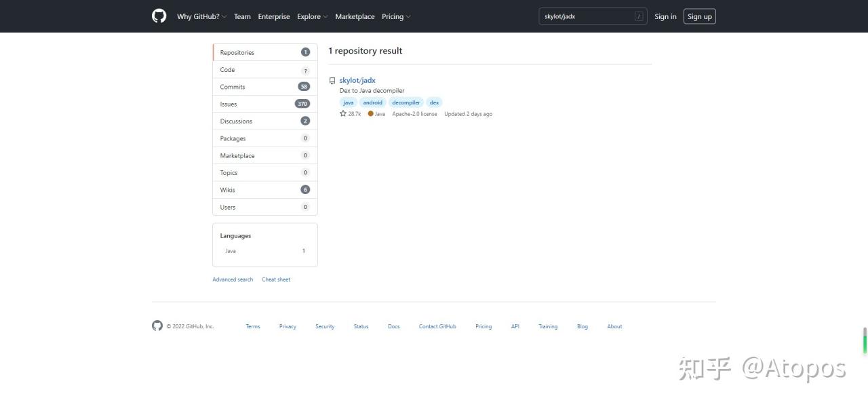This screenshot has height=407, width=868.
Task: Open Blog in the footer
Action: [583, 326]
